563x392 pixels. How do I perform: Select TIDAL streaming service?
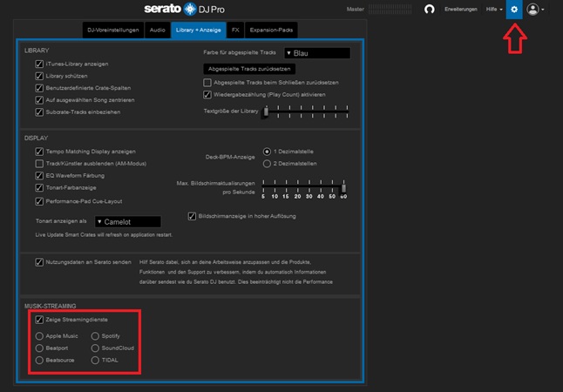(x=95, y=360)
